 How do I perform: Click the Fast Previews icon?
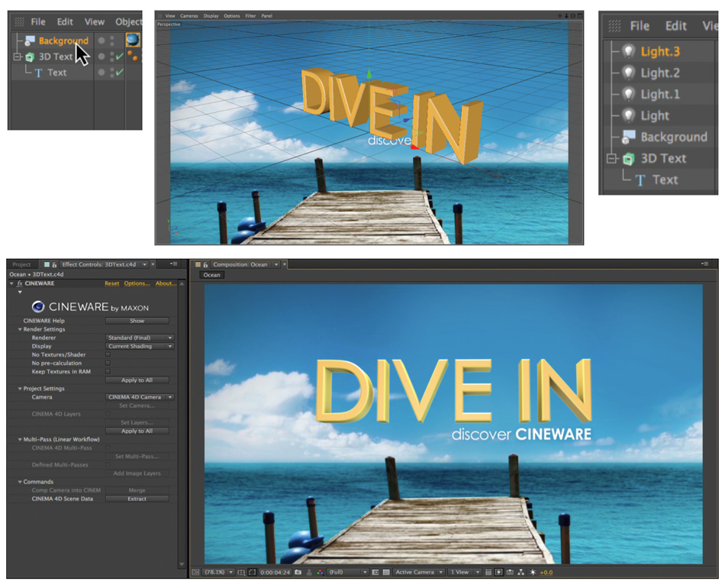pos(498,573)
